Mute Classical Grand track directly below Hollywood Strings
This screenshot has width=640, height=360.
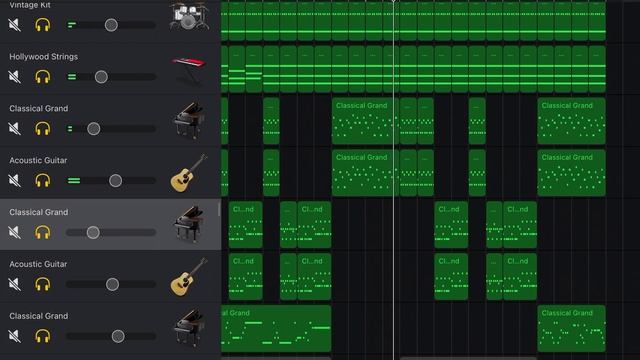(x=15, y=129)
